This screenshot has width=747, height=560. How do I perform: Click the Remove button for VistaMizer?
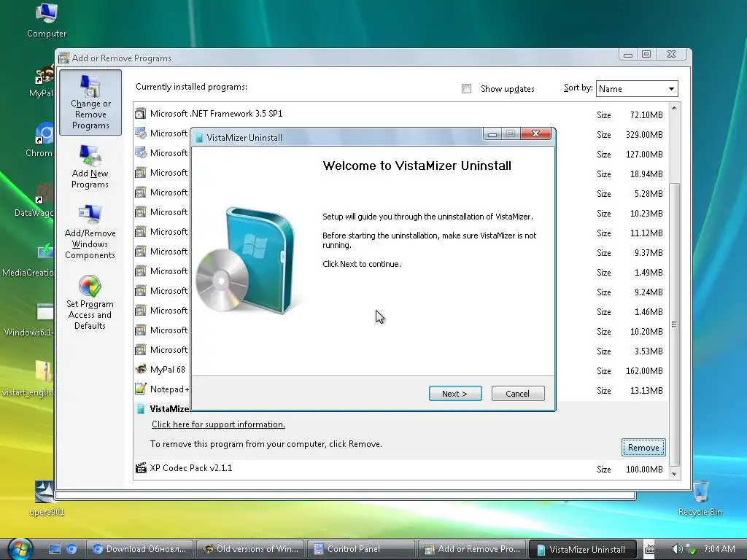(x=643, y=447)
